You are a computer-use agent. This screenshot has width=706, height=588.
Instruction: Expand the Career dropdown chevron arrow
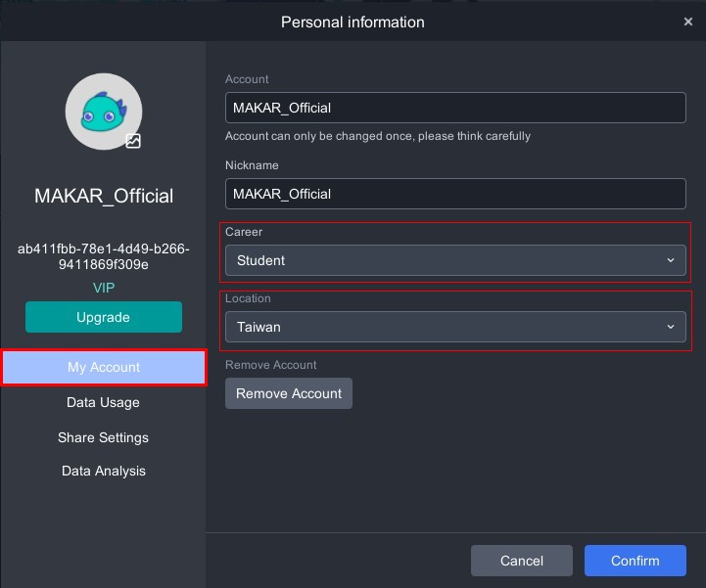tap(671, 260)
